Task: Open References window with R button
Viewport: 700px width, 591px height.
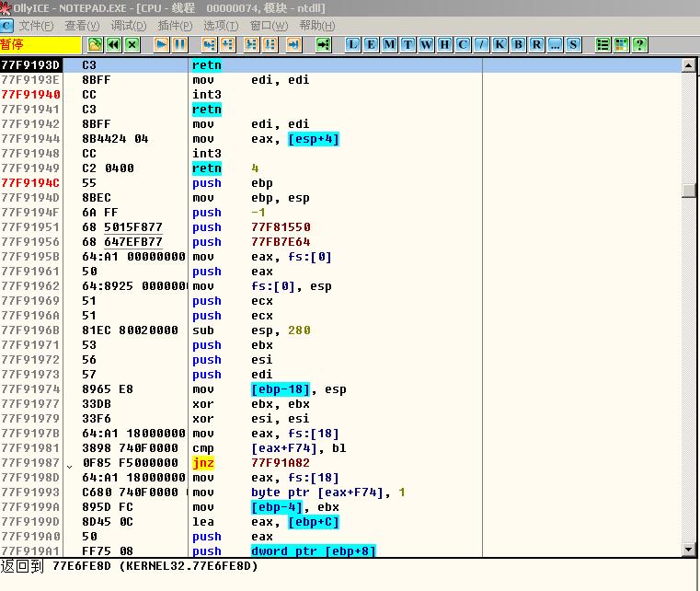Action: (x=537, y=44)
